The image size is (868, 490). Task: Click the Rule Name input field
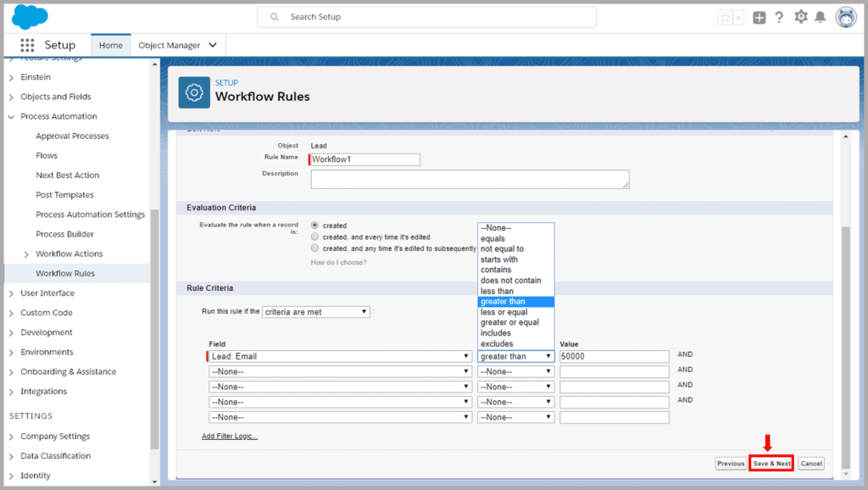point(365,159)
